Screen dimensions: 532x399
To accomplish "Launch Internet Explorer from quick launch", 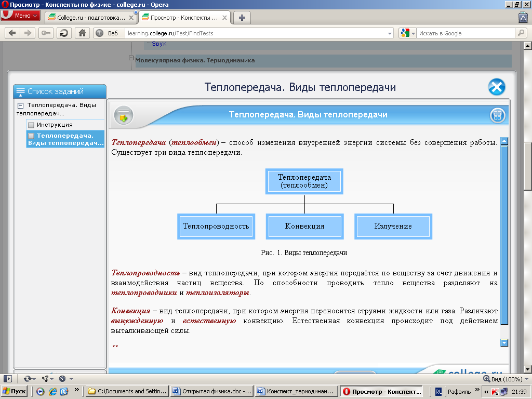I will pos(52,392).
